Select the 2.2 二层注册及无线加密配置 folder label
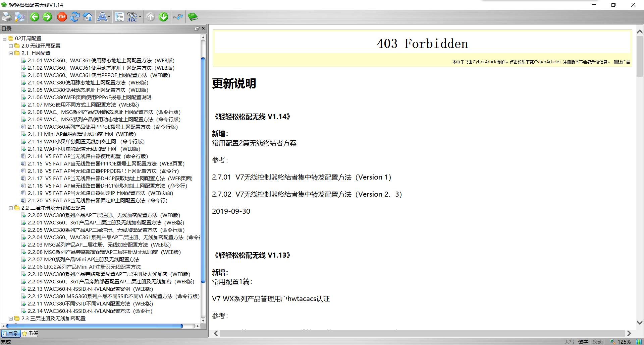 click(53, 208)
